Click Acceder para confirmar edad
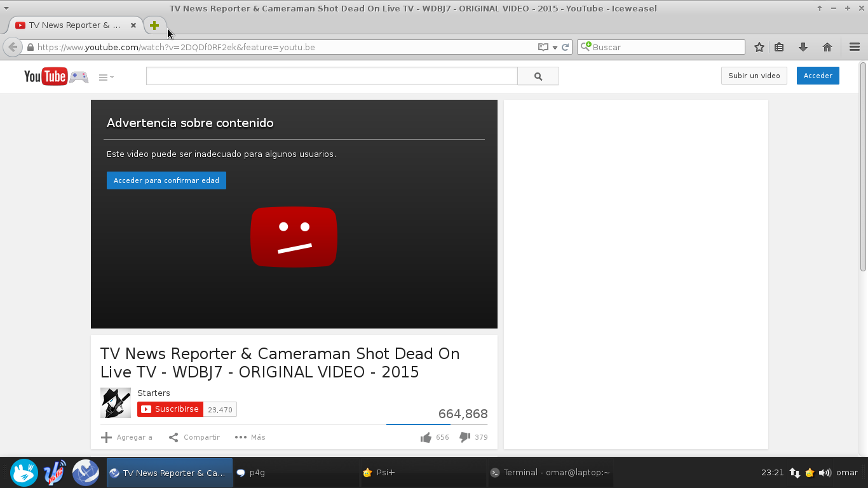868x488 pixels. pos(166,180)
